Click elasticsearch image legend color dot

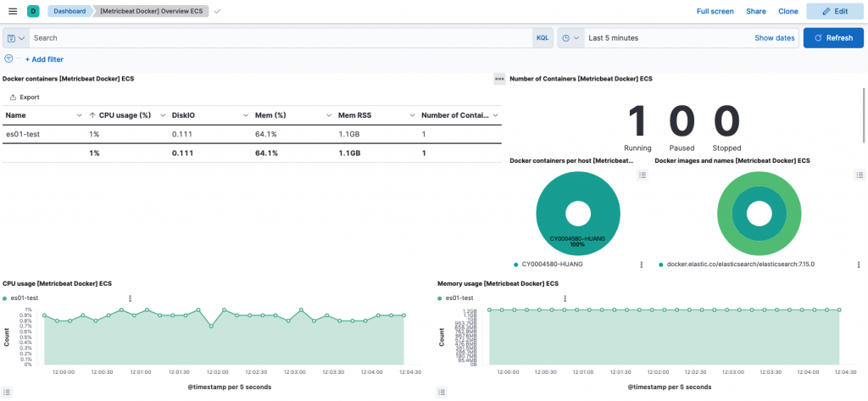point(661,265)
